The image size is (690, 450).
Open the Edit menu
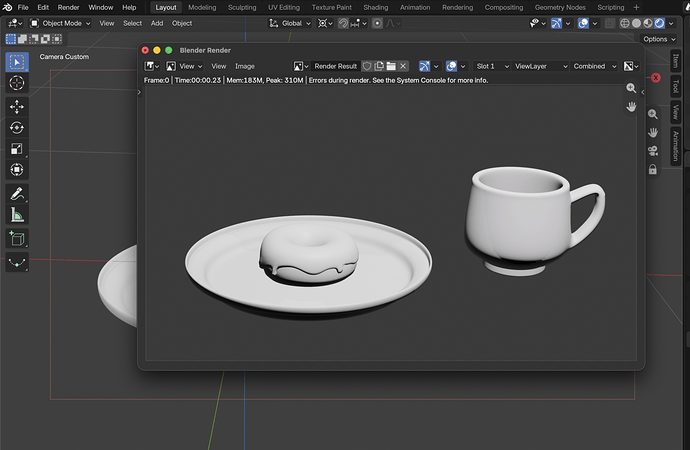(43, 7)
